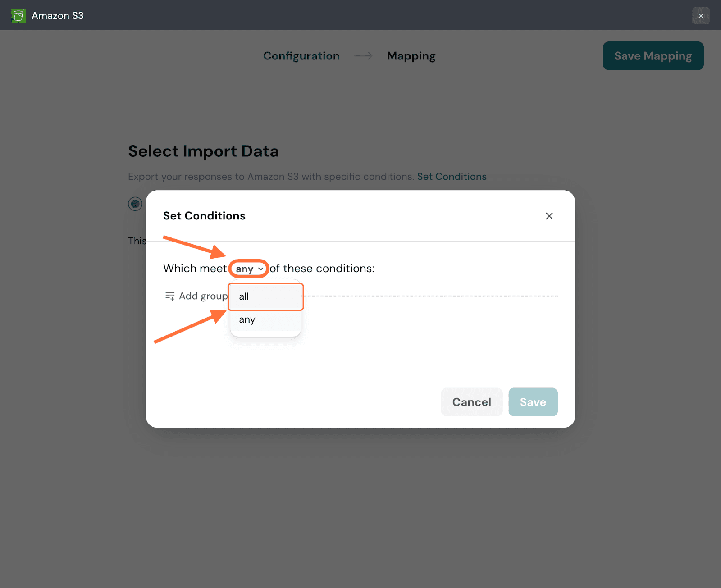The image size is (721, 588).
Task: Add a new condition group
Action: (x=203, y=296)
